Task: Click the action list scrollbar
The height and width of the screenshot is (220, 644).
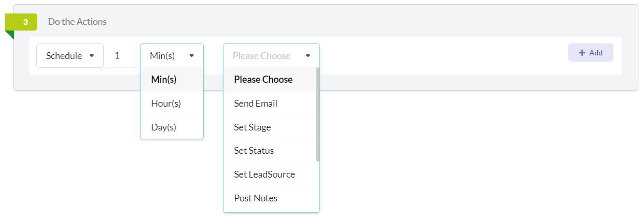Action: click(x=317, y=114)
